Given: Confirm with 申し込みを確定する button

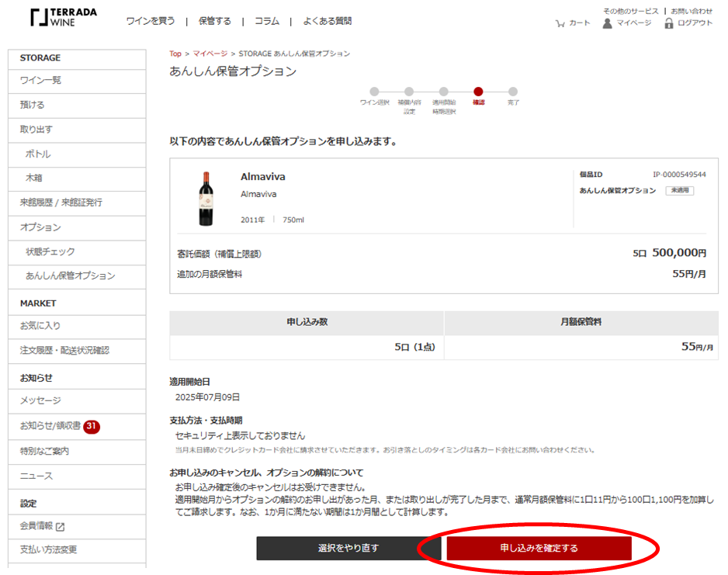Looking at the screenshot, I should tap(539, 548).
